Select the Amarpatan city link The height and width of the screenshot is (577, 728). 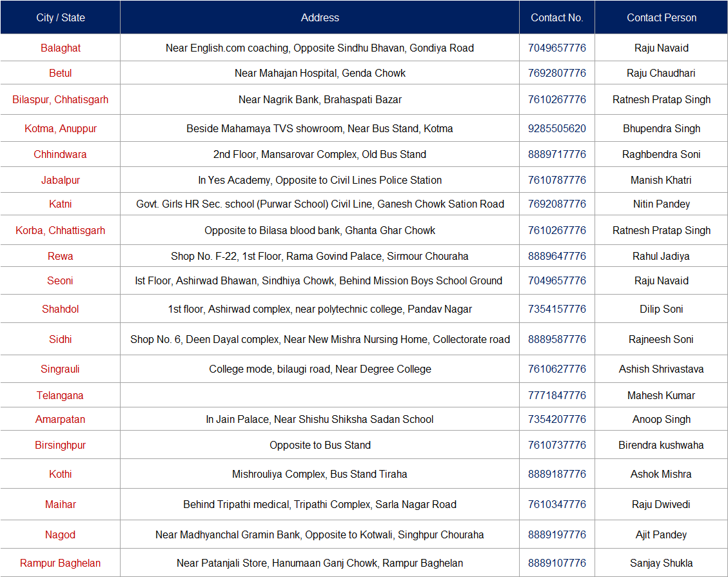61,420
